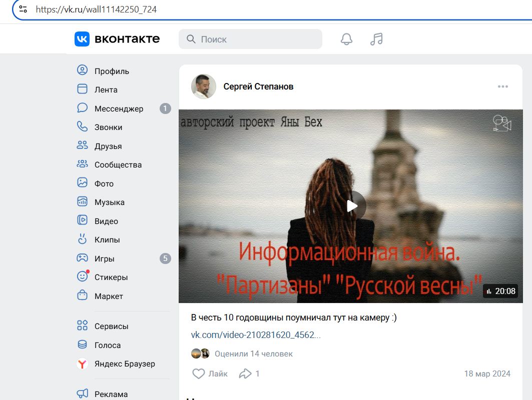Open Оценили 14 человек likes list
Viewport: 532px width, 400px height.
click(x=253, y=354)
